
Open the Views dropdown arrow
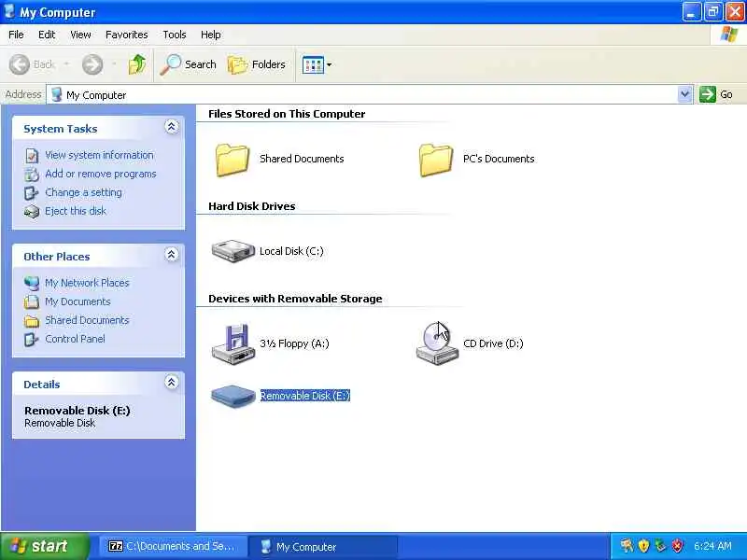[x=330, y=64]
